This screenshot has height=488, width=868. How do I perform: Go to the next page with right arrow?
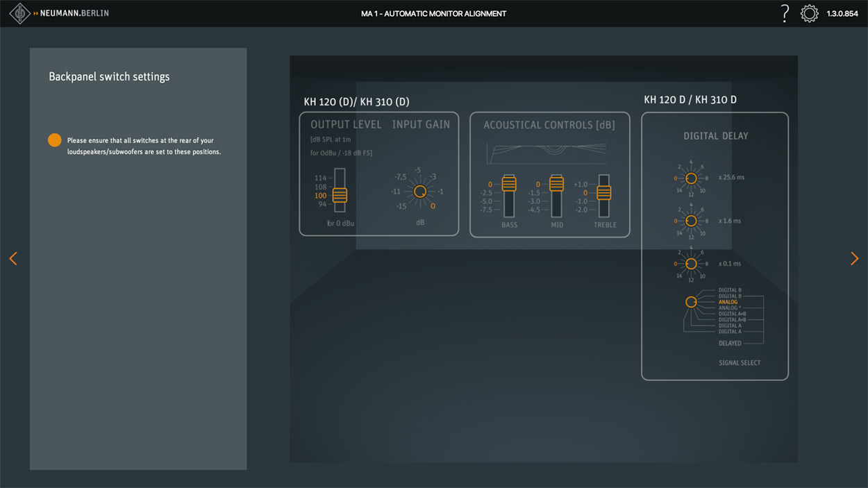pyautogui.click(x=854, y=258)
